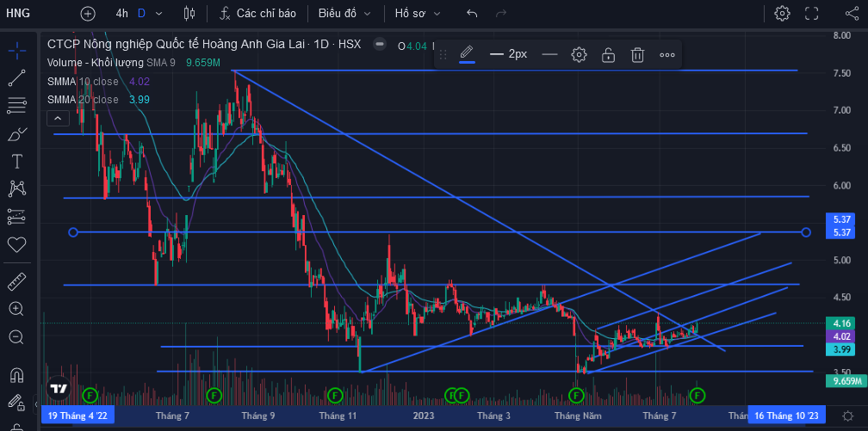Viewport: 868px width, 431px height.
Task: Open the Fibonacci and Gann tools
Action: [17, 105]
